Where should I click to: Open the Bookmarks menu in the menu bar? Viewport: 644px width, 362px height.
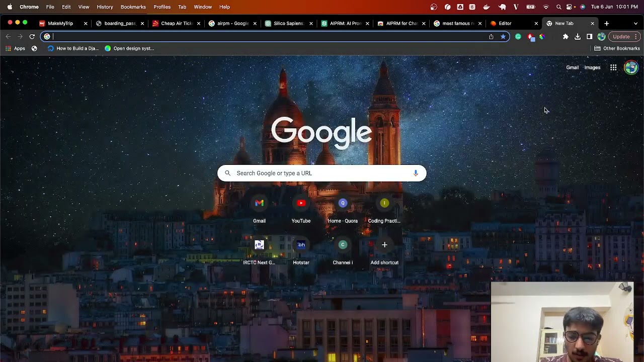pyautogui.click(x=133, y=7)
